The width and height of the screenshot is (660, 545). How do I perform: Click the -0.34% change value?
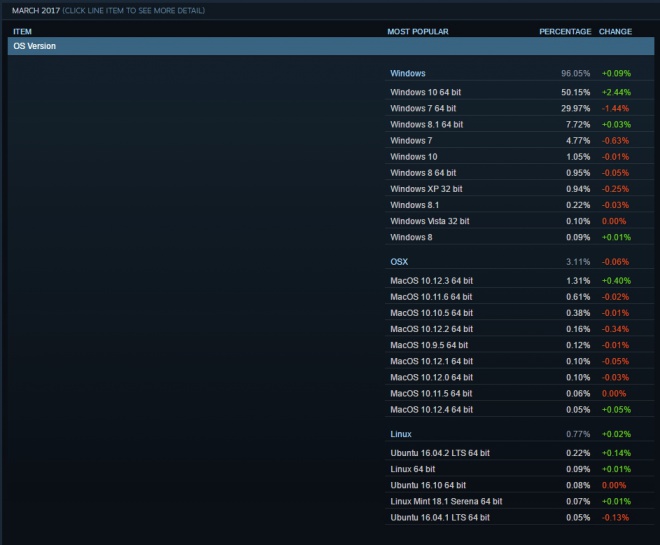[x=615, y=329]
